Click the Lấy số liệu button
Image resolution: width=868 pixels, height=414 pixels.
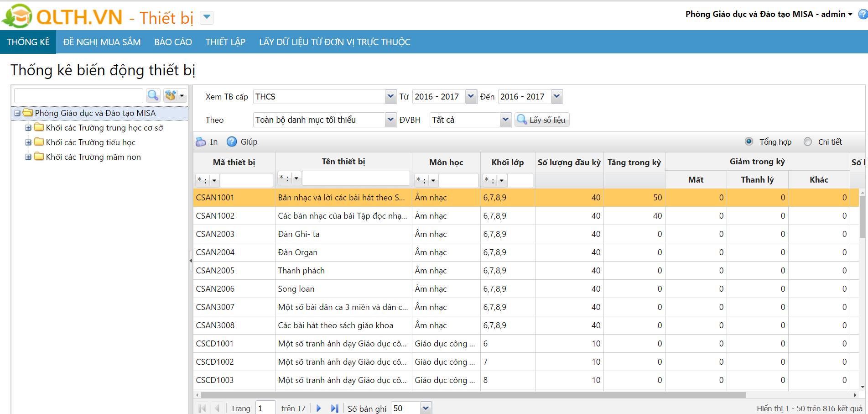pyautogui.click(x=542, y=120)
